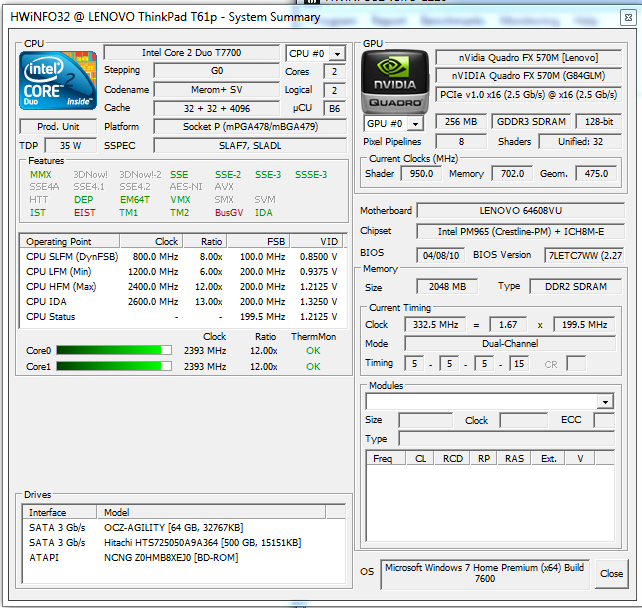Click the SSPEC SLAF7, SLADL field
642x608 pixels.
point(250,146)
